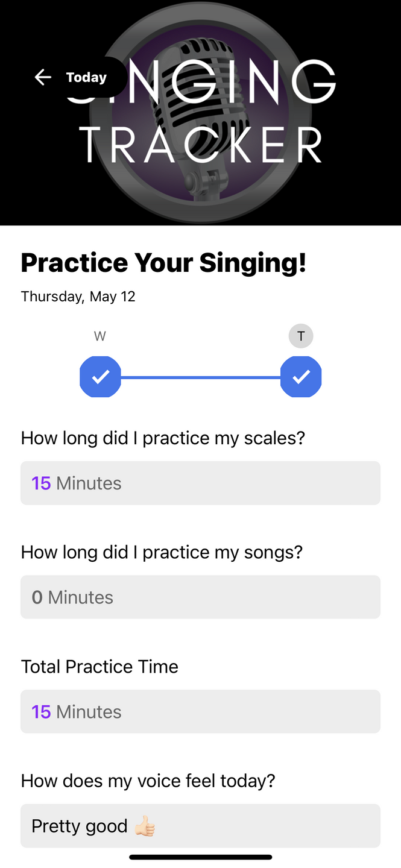Tap the thumbs up emoji
The width and height of the screenshot is (401, 868).
pyautogui.click(x=145, y=826)
